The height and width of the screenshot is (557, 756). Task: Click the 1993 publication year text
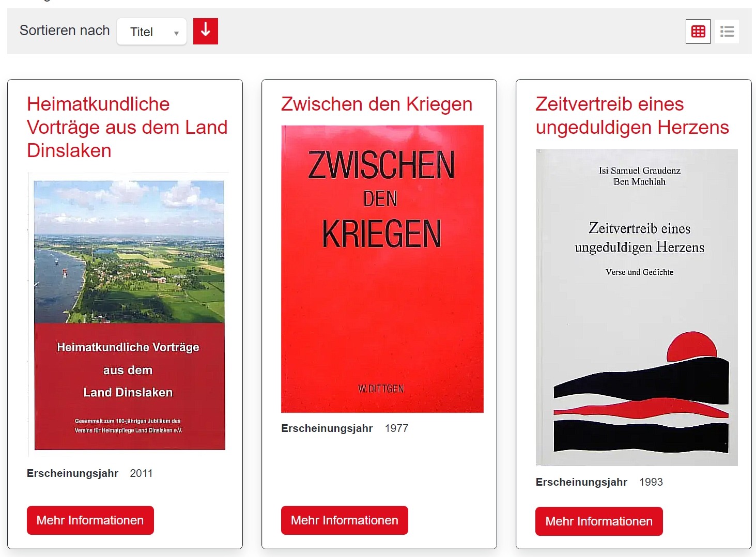point(651,482)
